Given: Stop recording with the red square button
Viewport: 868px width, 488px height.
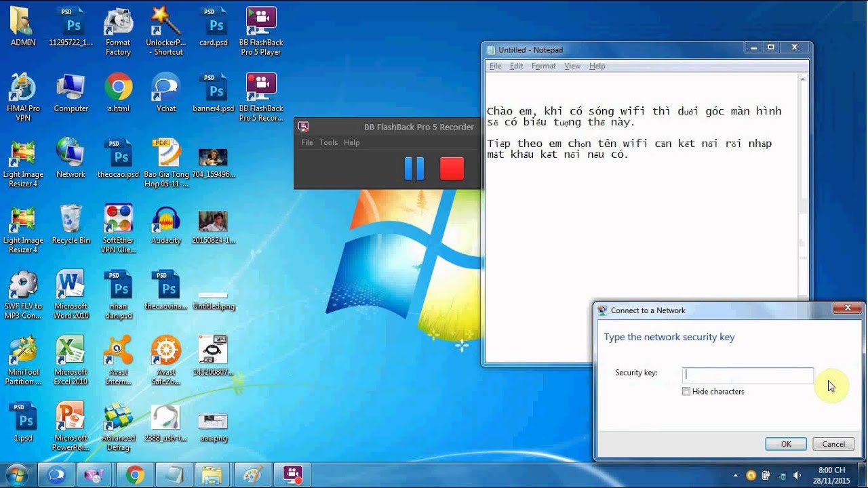Looking at the screenshot, I should coord(452,169).
